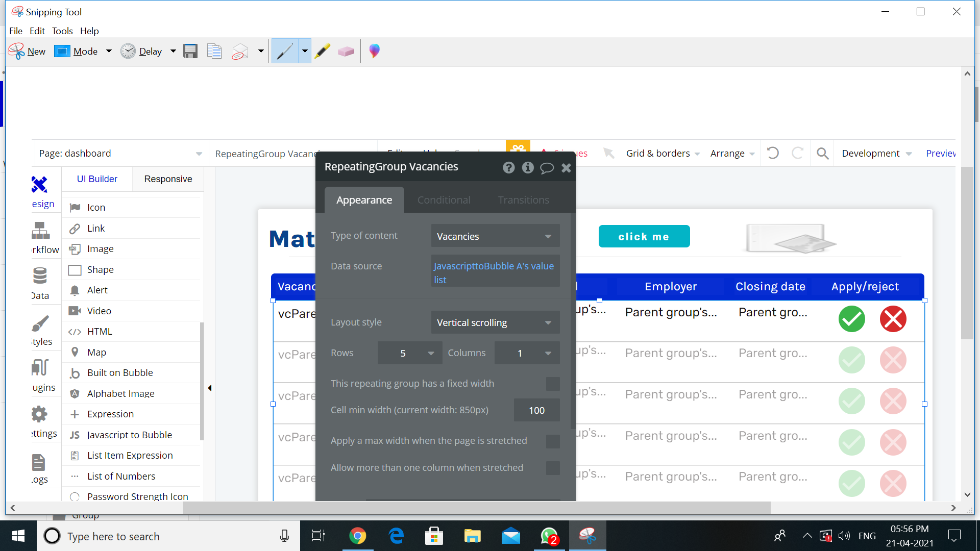Select the Eraser tool in toolbar
Screen dimensions: 980x551
pyautogui.click(x=346, y=51)
